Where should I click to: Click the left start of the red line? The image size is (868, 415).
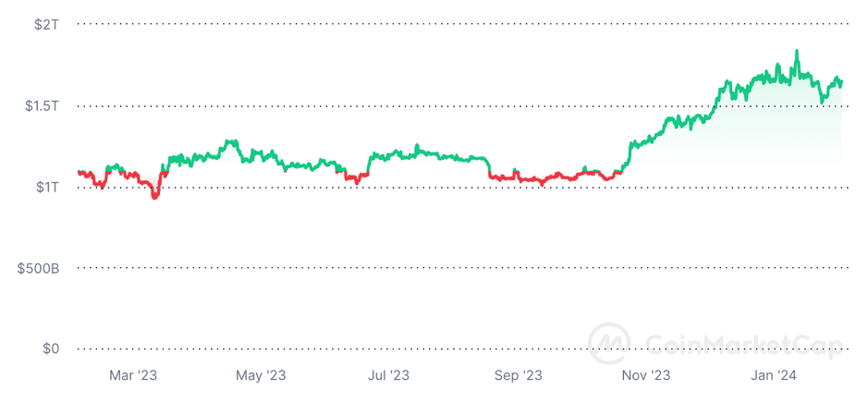(x=79, y=171)
